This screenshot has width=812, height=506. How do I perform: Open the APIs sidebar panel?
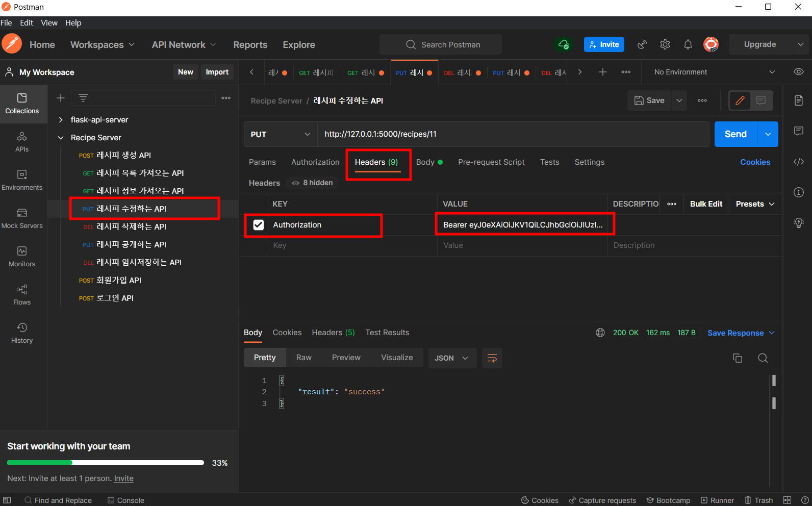[22, 142]
